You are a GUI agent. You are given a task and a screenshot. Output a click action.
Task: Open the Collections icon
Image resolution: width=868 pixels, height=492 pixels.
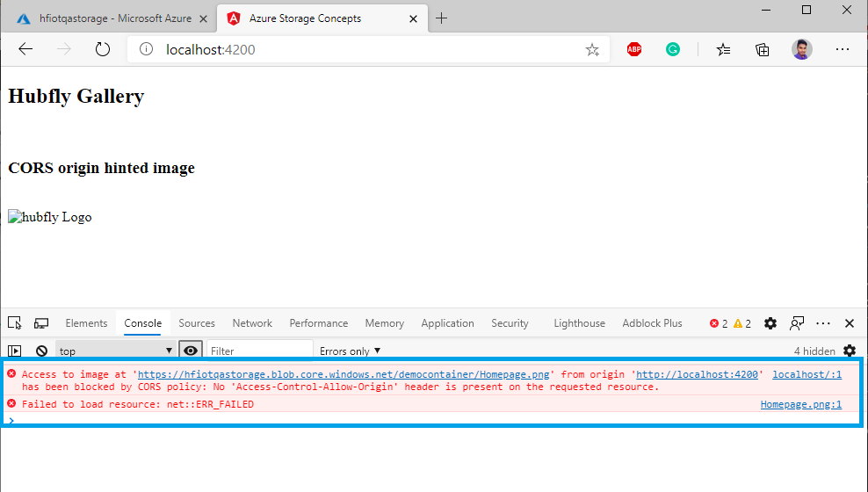pos(763,50)
